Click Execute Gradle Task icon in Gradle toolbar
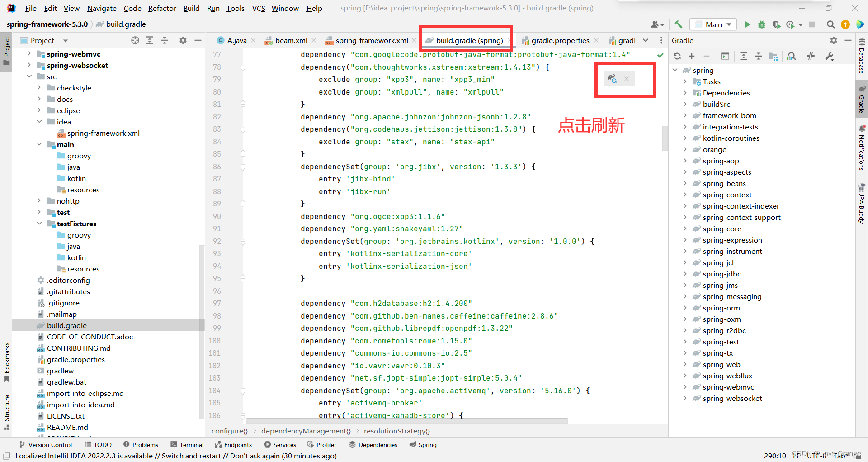The width and height of the screenshot is (868, 462). [x=725, y=56]
